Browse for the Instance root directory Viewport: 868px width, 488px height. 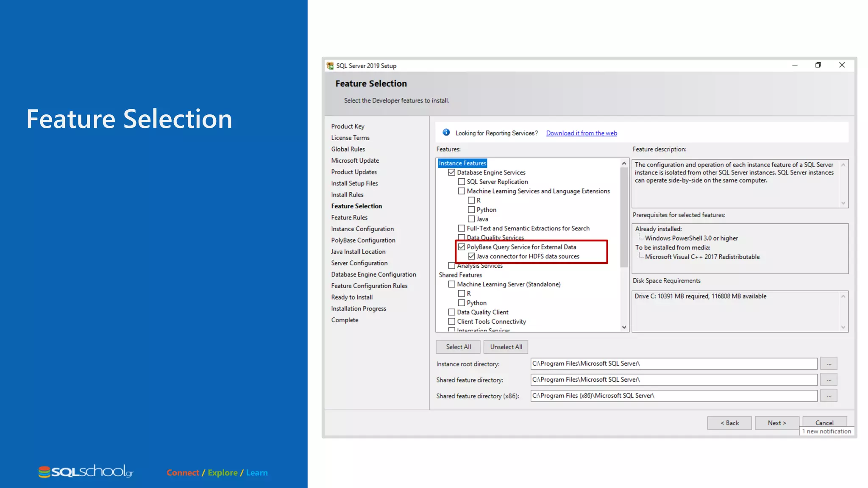click(829, 364)
